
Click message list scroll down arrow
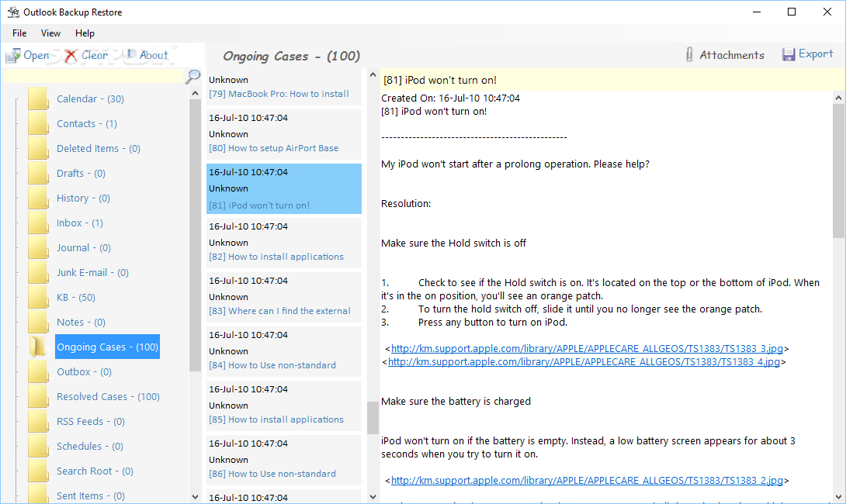click(x=373, y=496)
